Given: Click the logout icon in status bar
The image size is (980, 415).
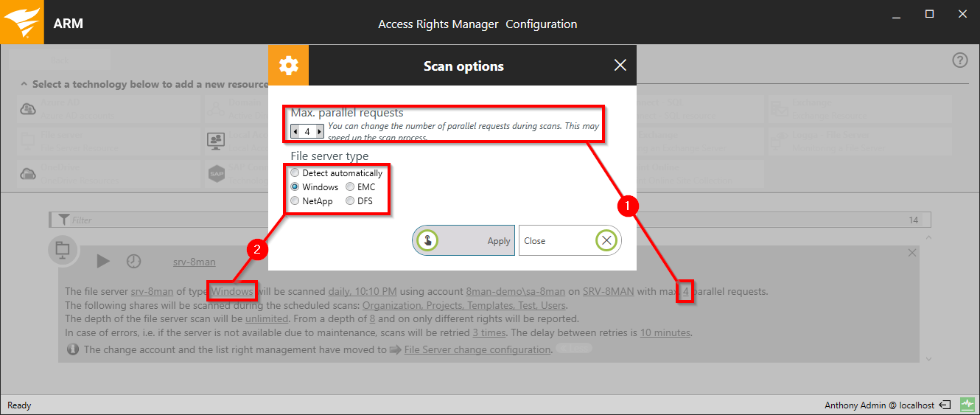Looking at the screenshot, I should [945, 405].
